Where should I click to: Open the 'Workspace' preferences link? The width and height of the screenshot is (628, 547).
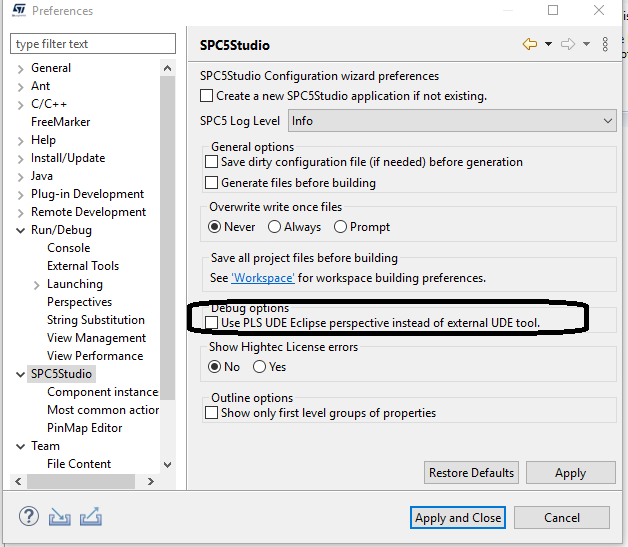point(263,278)
